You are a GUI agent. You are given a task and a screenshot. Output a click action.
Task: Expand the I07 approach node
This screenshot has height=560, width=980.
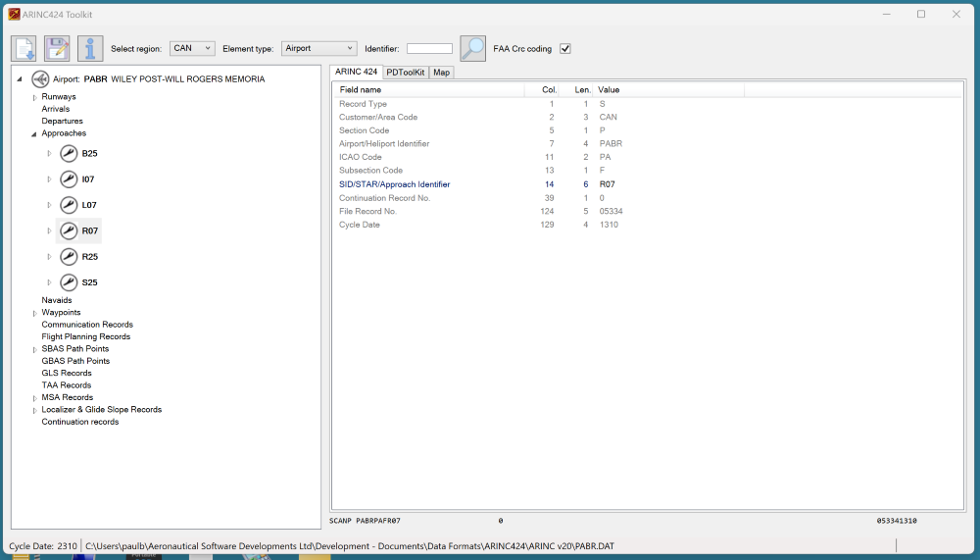click(x=49, y=178)
